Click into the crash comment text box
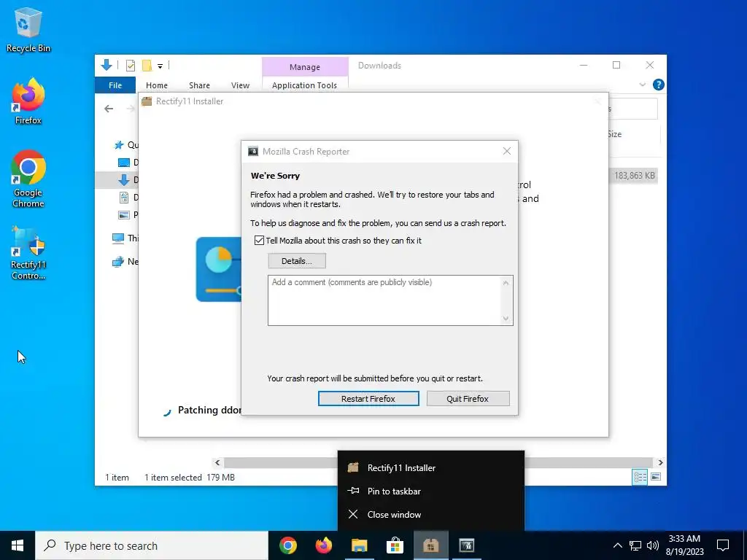Viewport: 747px width, 560px height. (x=390, y=300)
